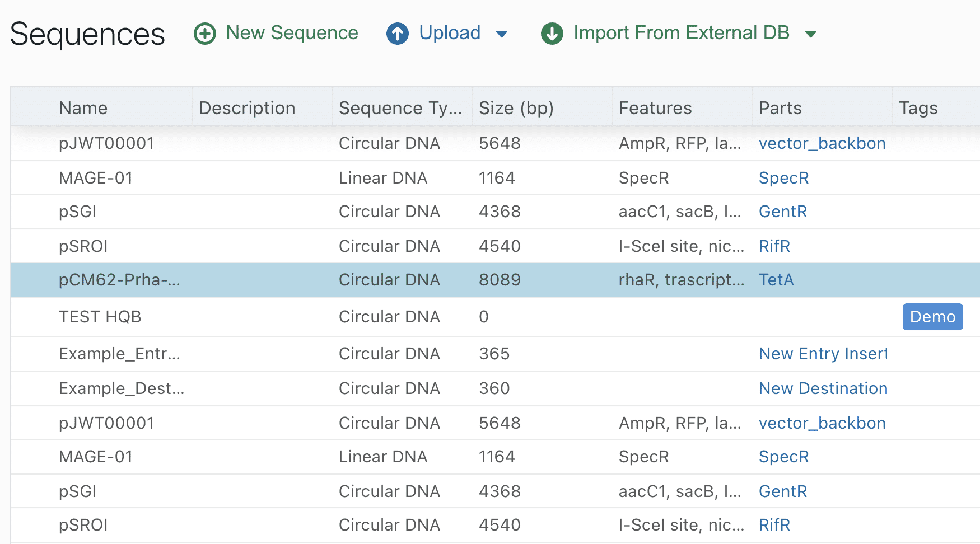Sort by the Name column header

[x=83, y=107]
